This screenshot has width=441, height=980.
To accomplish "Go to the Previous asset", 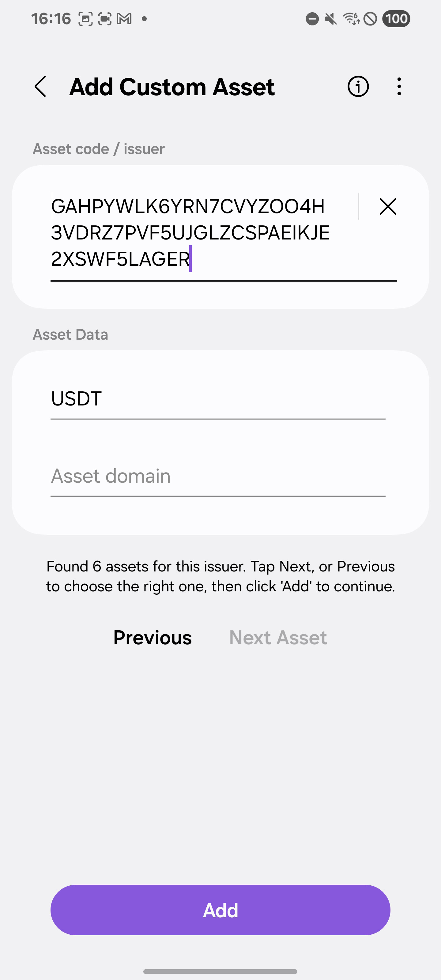I will (153, 638).
